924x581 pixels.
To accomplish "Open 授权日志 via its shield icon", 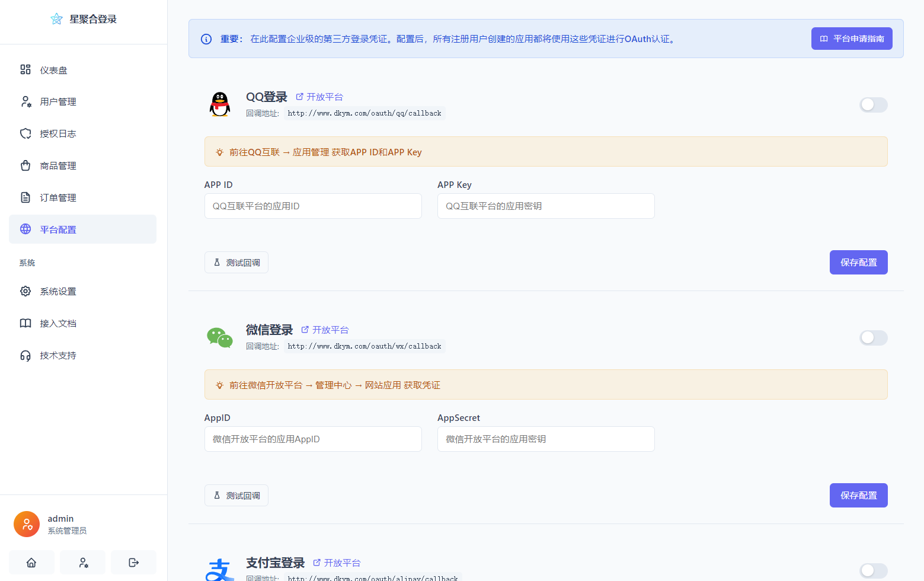I will [x=25, y=133].
